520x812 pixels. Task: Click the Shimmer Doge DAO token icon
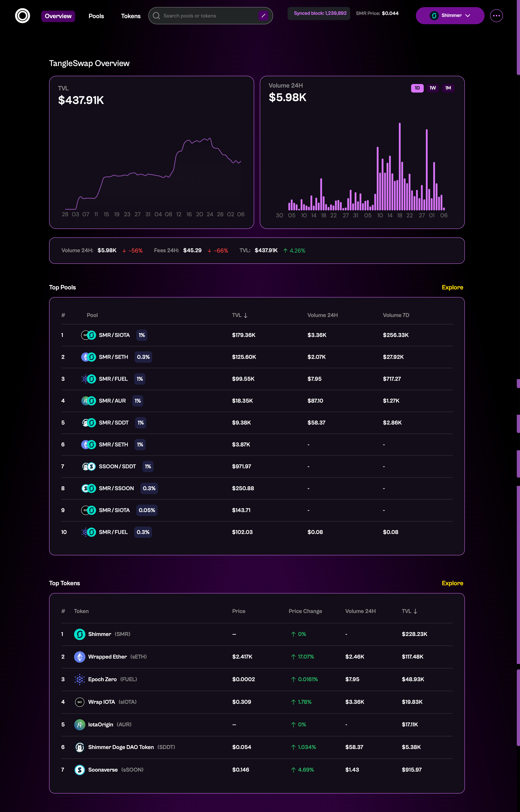click(x=80, y=747)
